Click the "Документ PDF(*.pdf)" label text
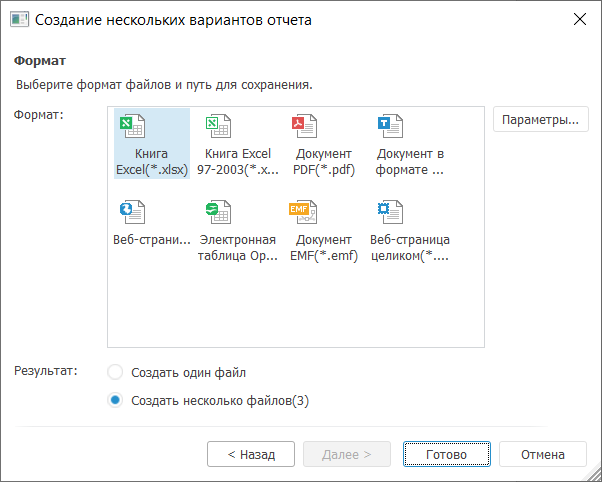This screenshot has height=482, width=602. pos(323,162)
